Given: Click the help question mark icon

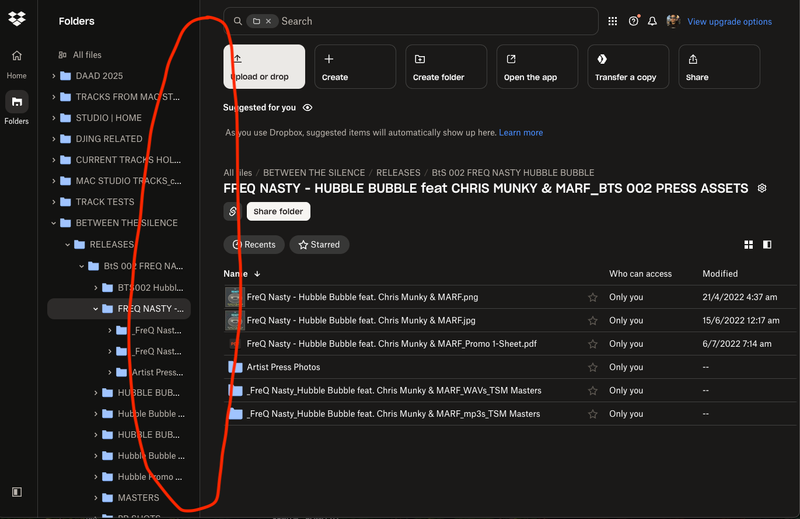Looking at the screenshot, I should click(633, 21).
